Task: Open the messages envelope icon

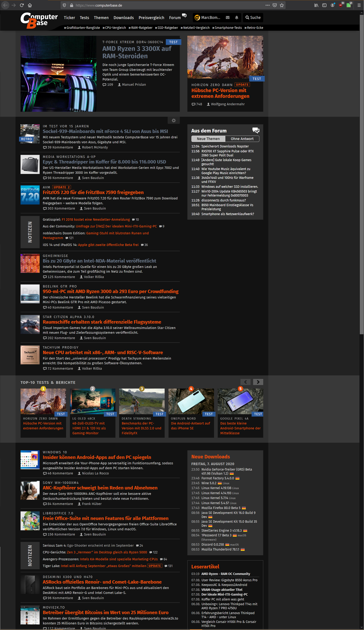Action: pyautogui.click(x=227, y=18)
